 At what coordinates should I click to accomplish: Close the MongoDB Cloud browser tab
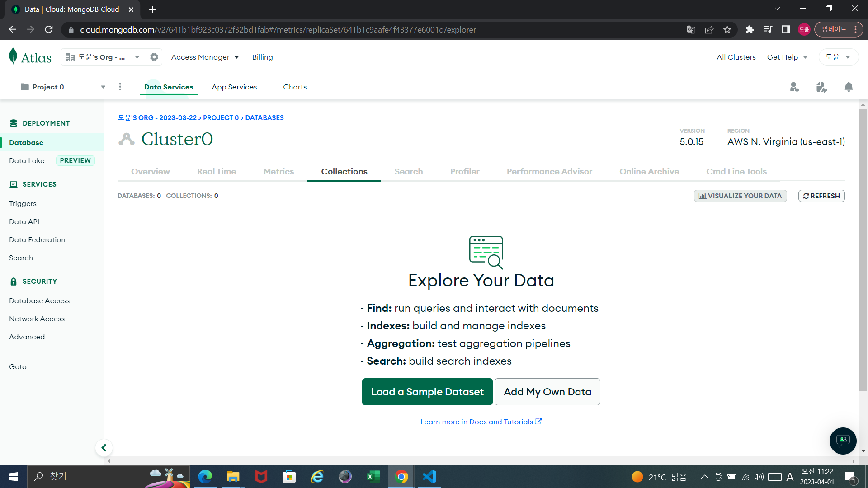click(x=131, y=9)
